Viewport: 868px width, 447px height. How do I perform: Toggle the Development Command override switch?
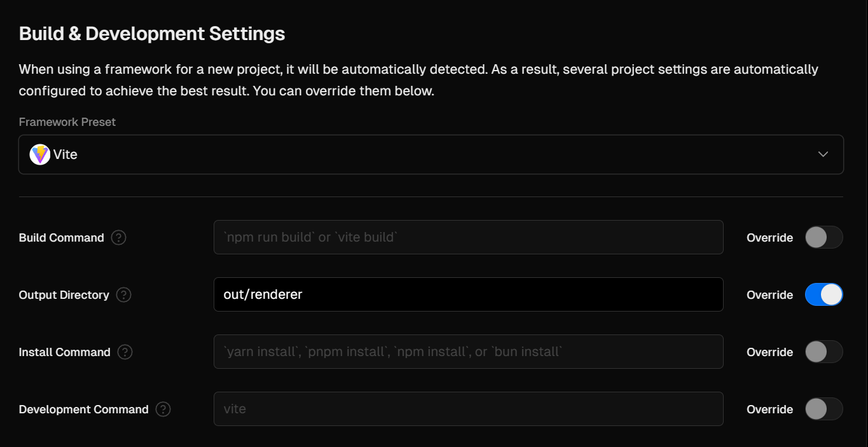click(x=823, y=409)
